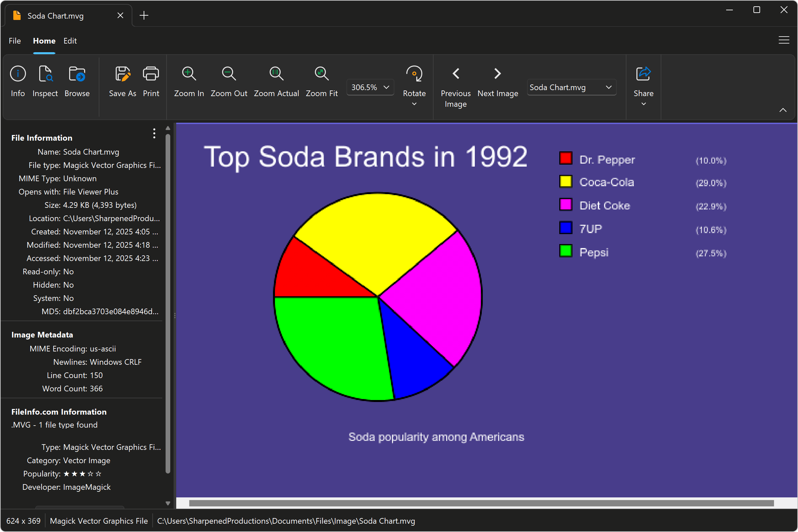This screenshot has width=798, height=532.
Task: Open the File menu
Action: coord(15,41)
